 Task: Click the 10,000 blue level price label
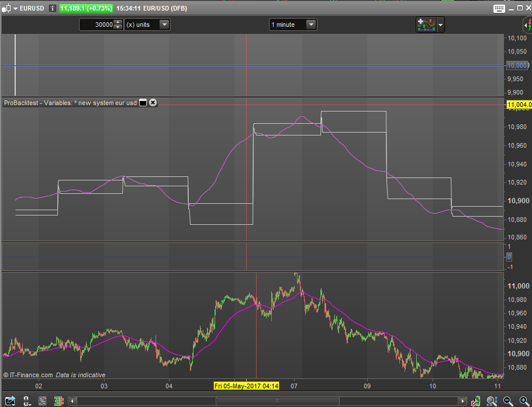517,65
